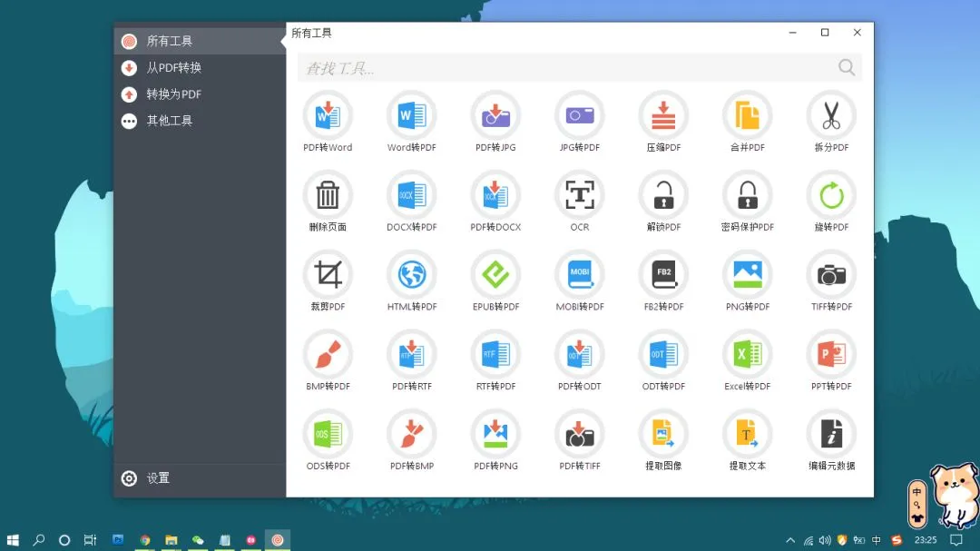The width and height of the screenshot is (980, 551).
Task: Open the 提取图像 extract images tool
Action: 663,440
